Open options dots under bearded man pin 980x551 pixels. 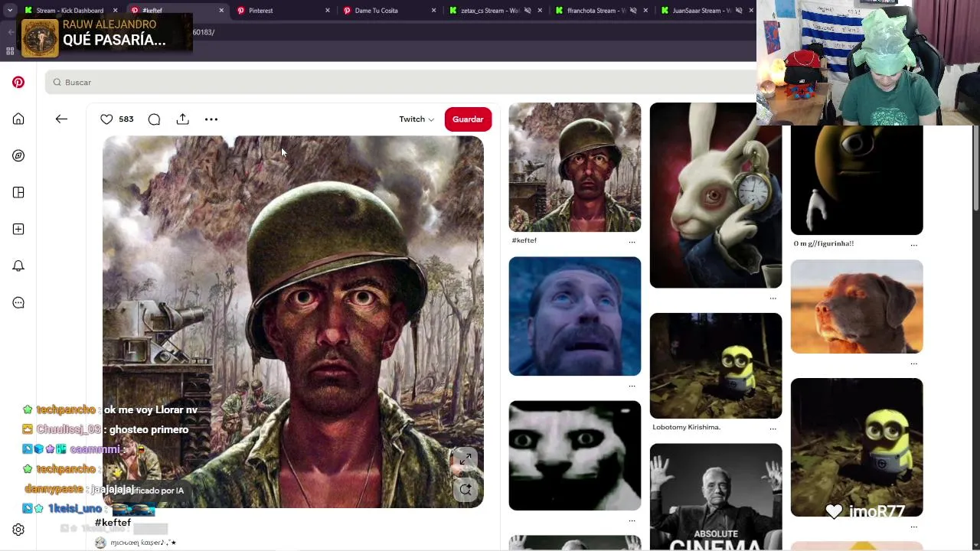(632, 386)
